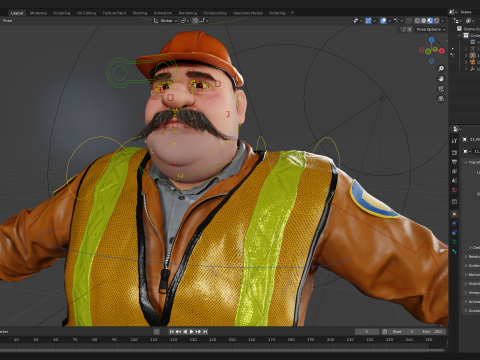The width and height of the screenshot is (480, 360).
Task: Toggle the viewport gizmos button
Action: (368, 21)
